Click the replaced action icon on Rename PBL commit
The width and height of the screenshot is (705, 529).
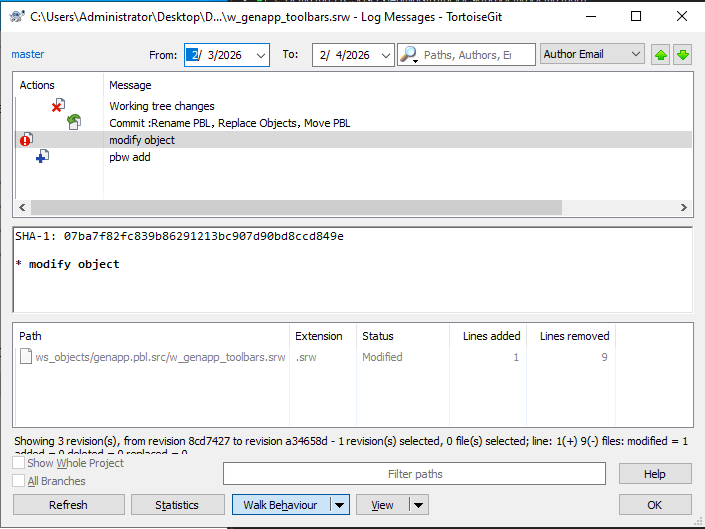74,123
